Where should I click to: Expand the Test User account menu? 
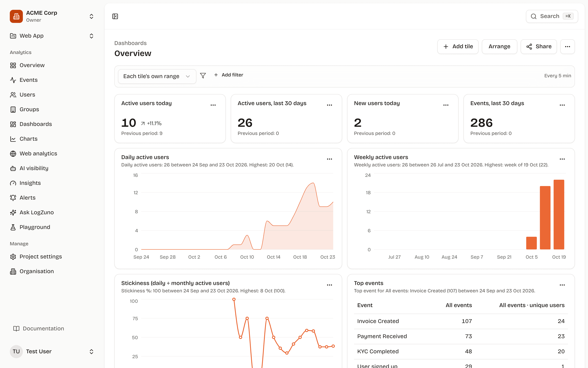point(91,351)
